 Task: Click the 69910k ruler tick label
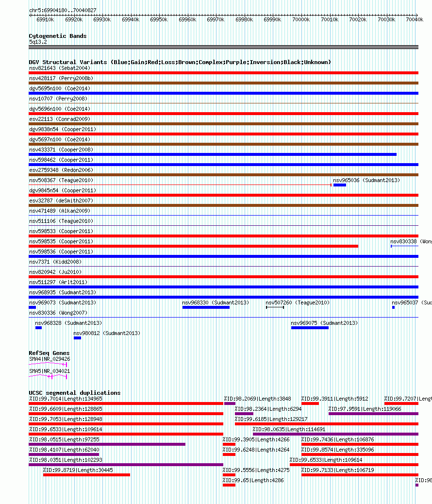click(x=45, y=19)
